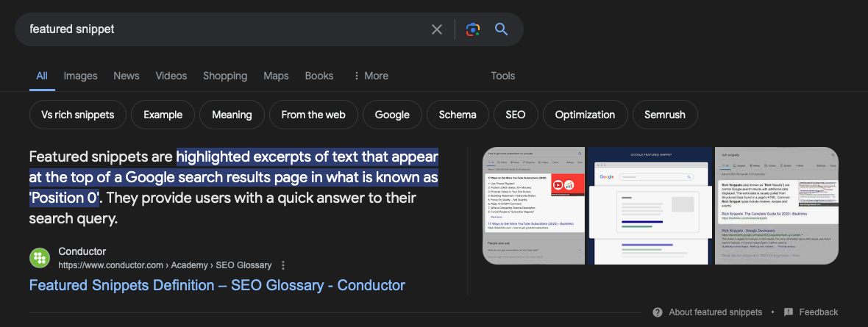
Task: Open the rich snippets screenshot thumbnail
Action: tap(777, 206)
